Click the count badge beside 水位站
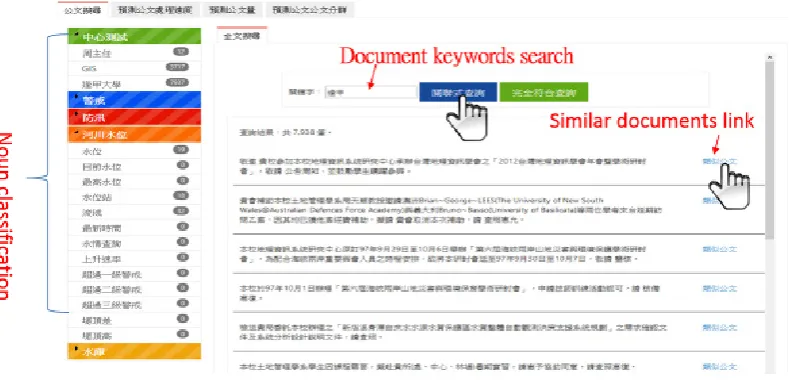 [181, 196]
